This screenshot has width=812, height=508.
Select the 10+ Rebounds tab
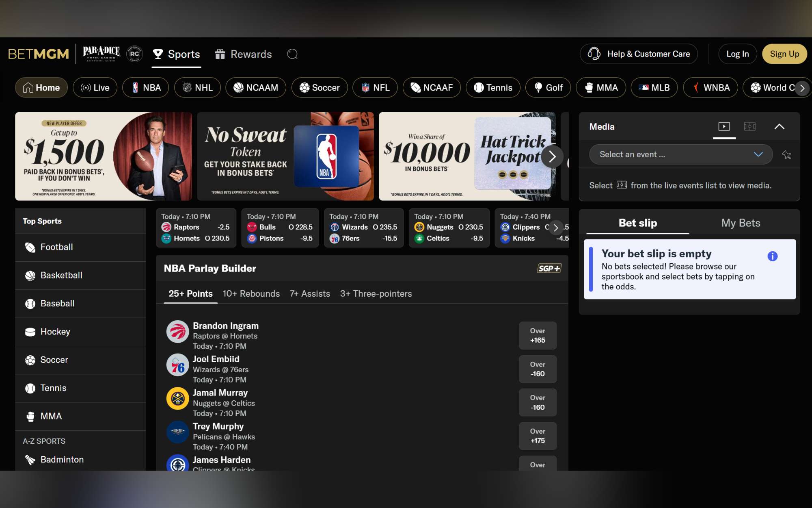[x=251, y=293]
